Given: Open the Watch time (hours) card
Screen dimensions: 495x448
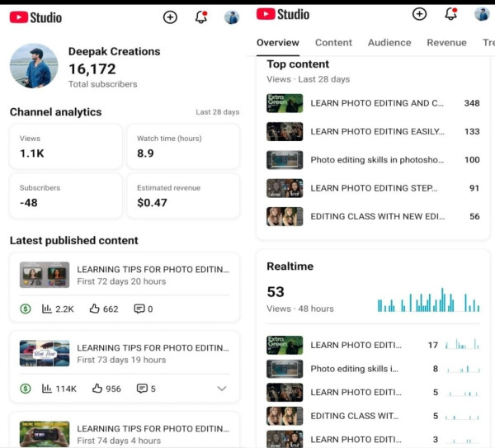Looking at the screenshot, I should (184, 147).
